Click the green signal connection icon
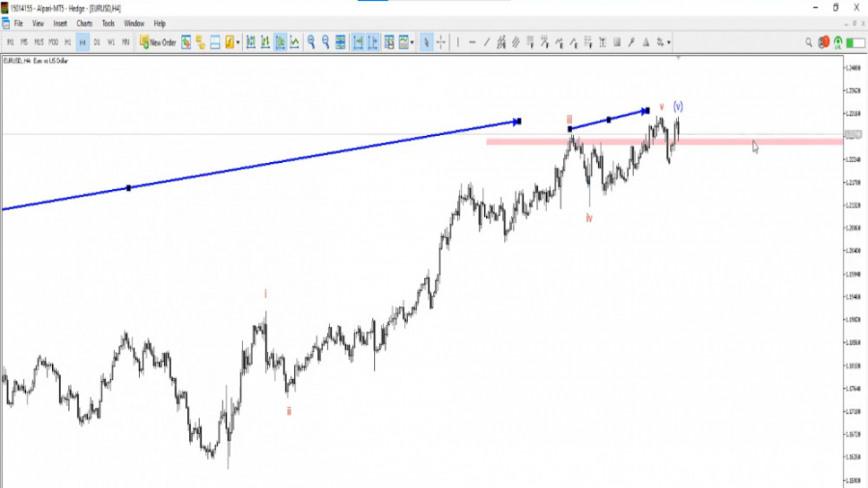This screenshot has height=488, width=868. coord(838,42)
